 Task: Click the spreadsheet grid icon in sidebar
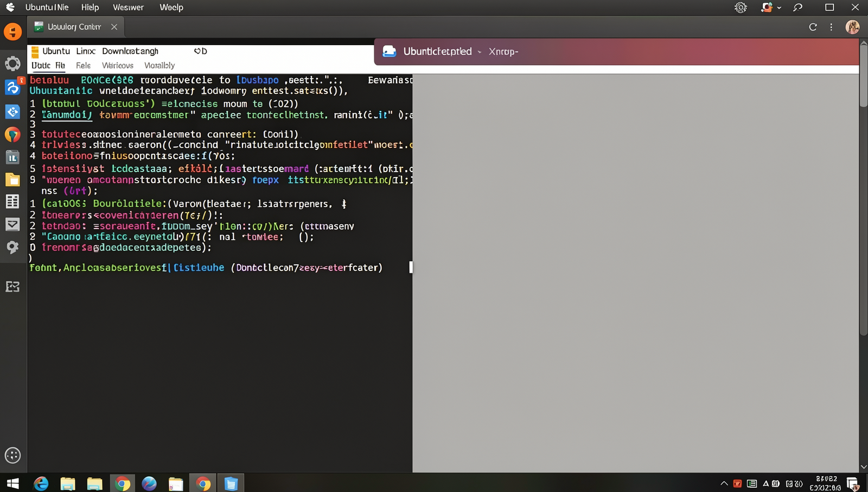pos(12,201)
